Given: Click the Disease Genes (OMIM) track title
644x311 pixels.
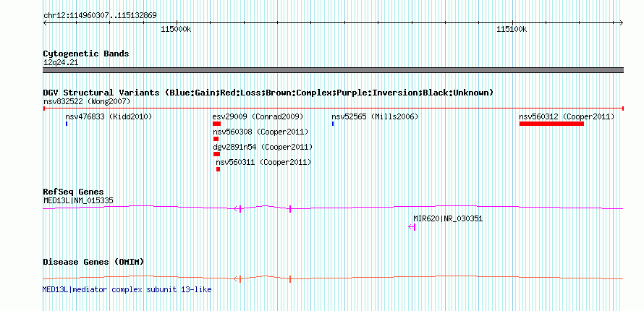Looking at the screenshot, I should tap(93, 262).
